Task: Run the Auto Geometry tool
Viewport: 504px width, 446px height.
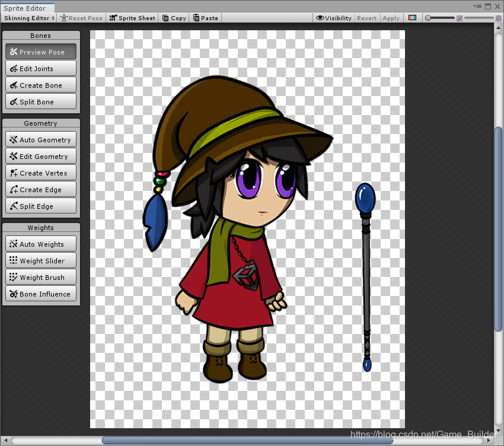Action: tap(41, 139)
